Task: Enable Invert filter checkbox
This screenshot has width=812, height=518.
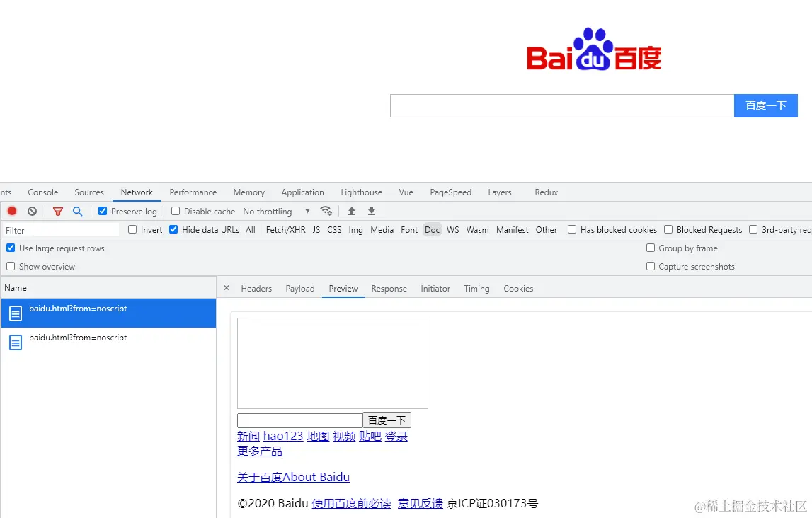Action: pos(132,229)
